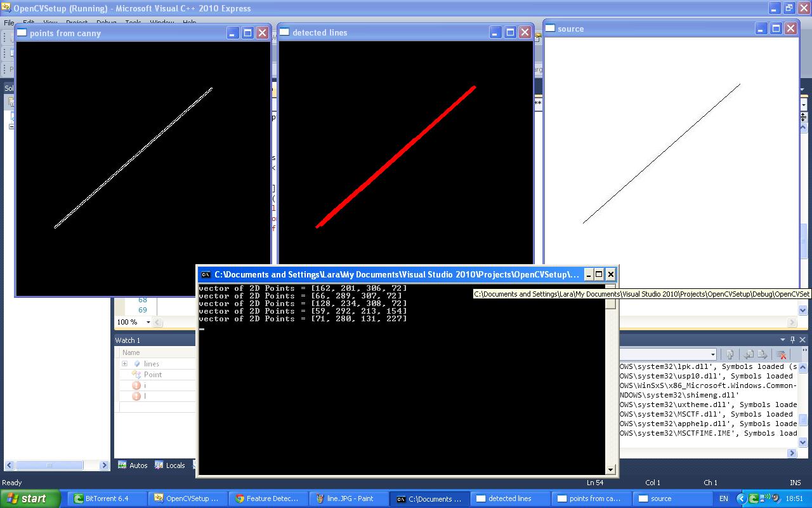Screen dimensions: 812x508
Task: Toggle auto hide pin on output panel
Action: coord(792,340)
